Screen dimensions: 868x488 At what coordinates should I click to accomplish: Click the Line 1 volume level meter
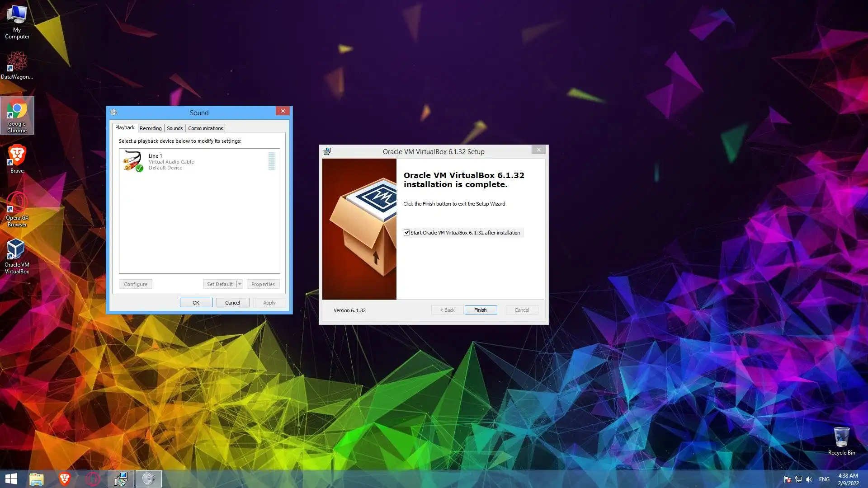coord(272,161)
